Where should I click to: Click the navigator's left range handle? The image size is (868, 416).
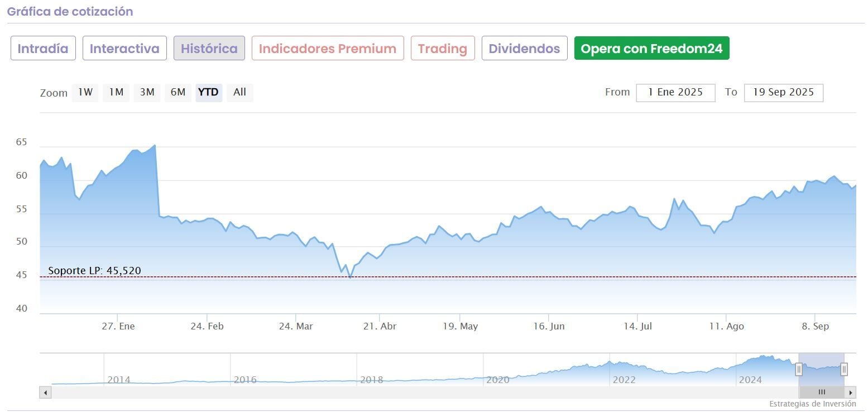[799, 369]
